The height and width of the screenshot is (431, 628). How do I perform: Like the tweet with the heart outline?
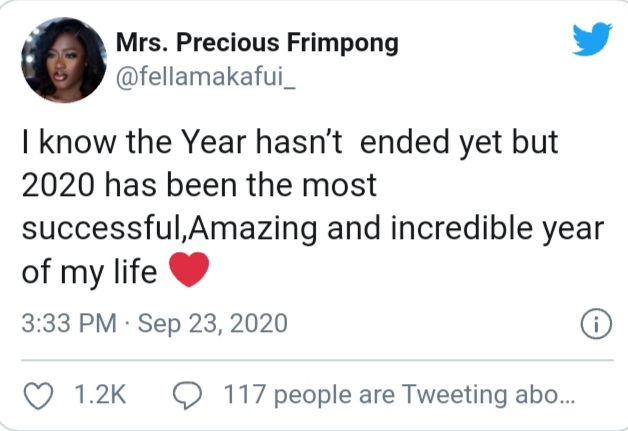(x=37, y=395)
